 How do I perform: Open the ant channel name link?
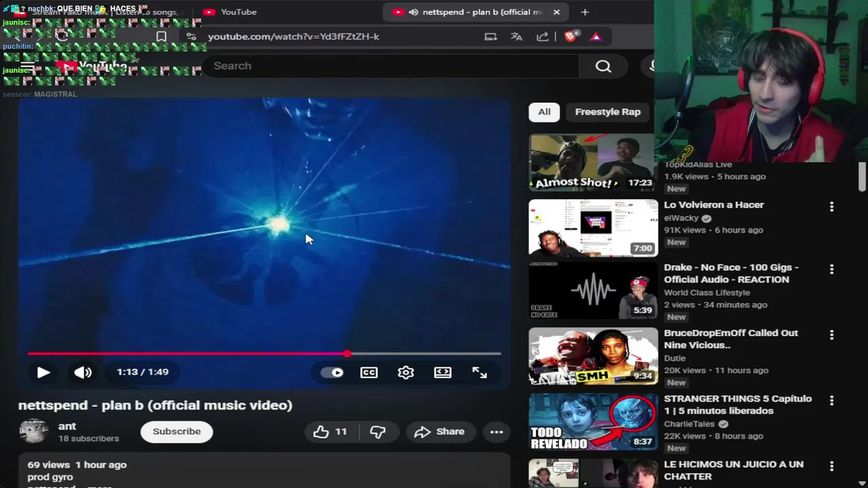click(67, 426)
